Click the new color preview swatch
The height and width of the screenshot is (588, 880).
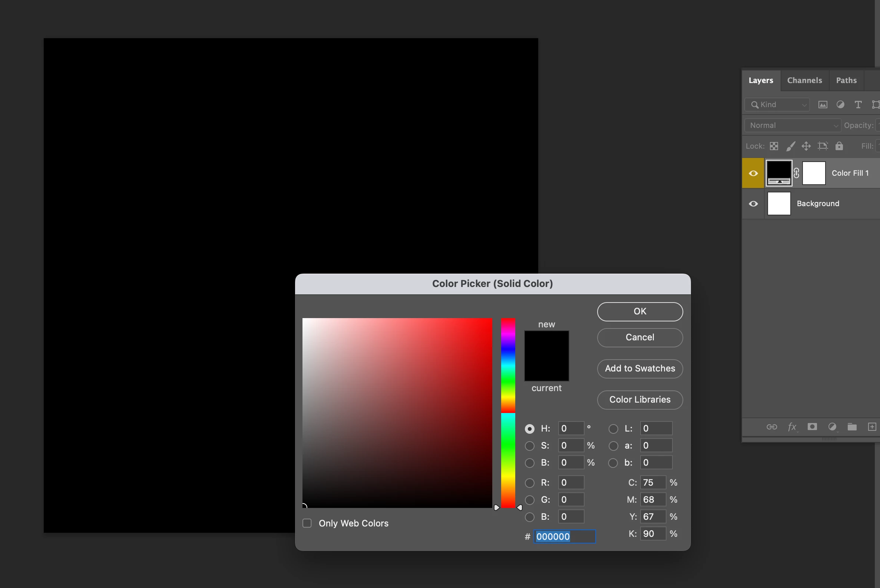point(546,343)
